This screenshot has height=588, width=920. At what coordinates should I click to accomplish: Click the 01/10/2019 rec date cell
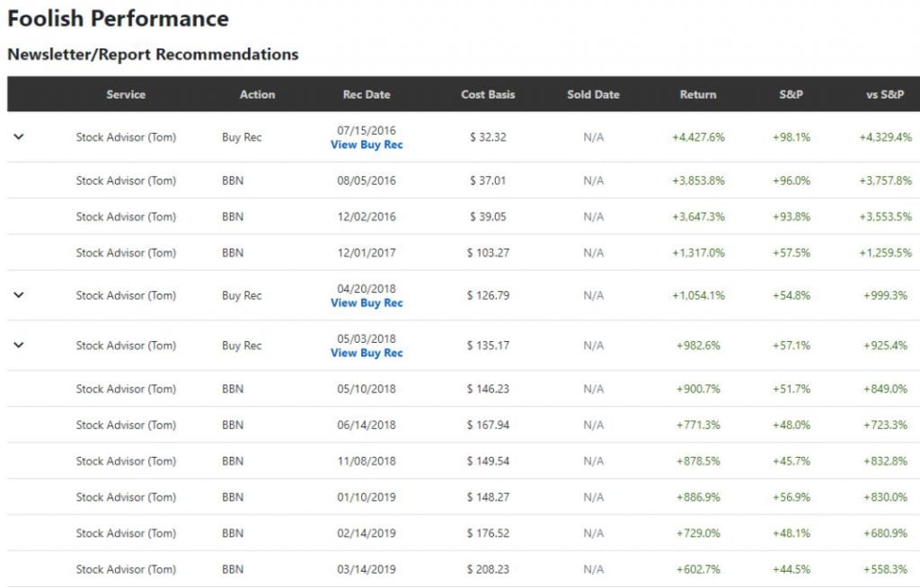click(x=367, y=497)
